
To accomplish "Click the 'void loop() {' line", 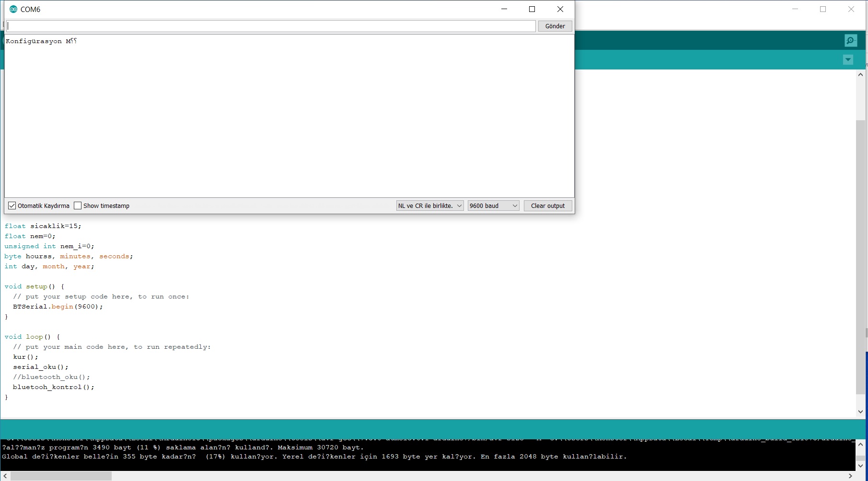I will click(32, 337).
